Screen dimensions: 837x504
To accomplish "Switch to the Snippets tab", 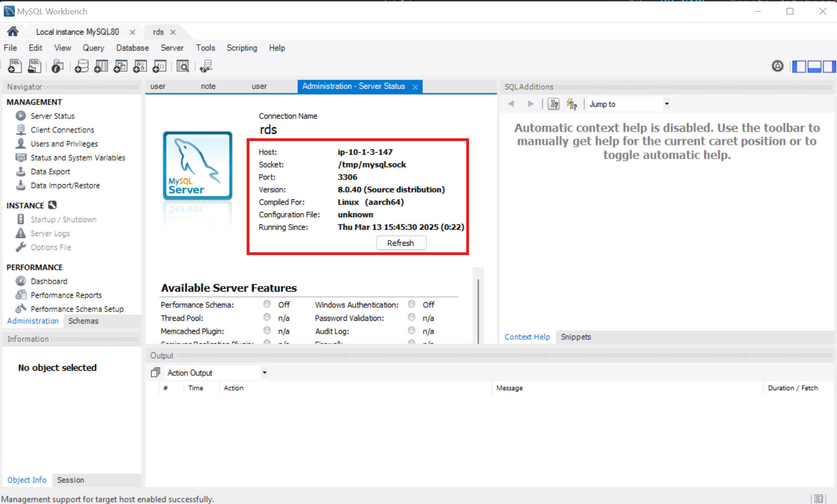I will pyautogui.click(x=576, y=337).
